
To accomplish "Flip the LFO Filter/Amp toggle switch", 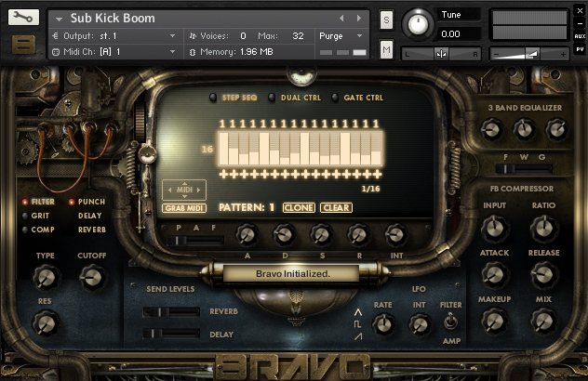I will click(450, 322).
